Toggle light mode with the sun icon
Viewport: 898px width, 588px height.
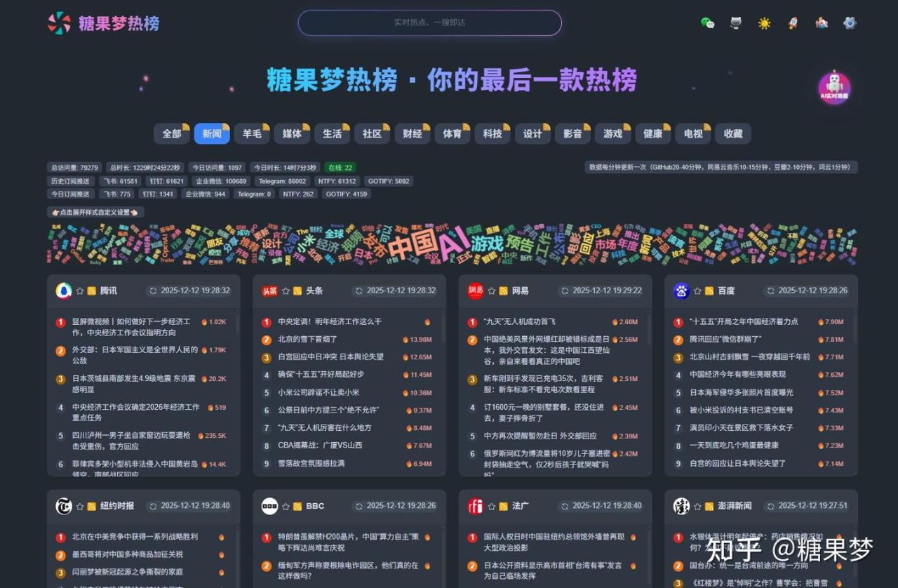[764, 23]
